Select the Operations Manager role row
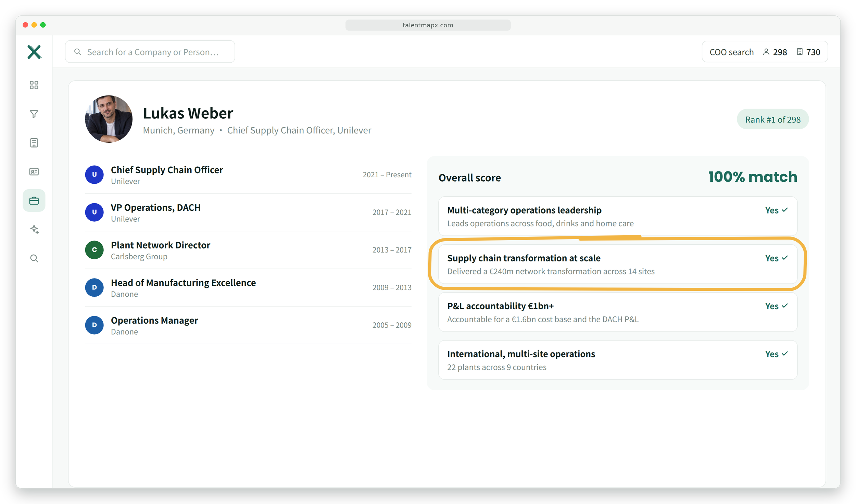Image resolution: width=856 pixels, height=504 pixels. coord(248,325)
